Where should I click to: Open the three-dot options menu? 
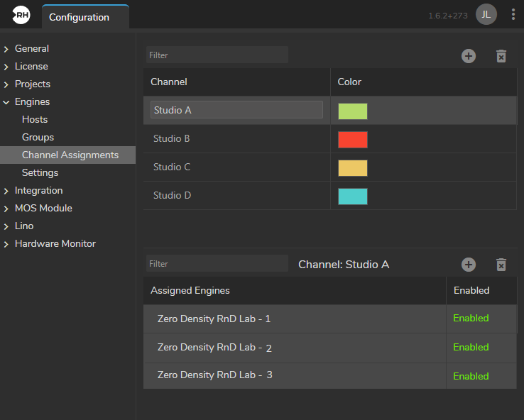coord(513,14)
